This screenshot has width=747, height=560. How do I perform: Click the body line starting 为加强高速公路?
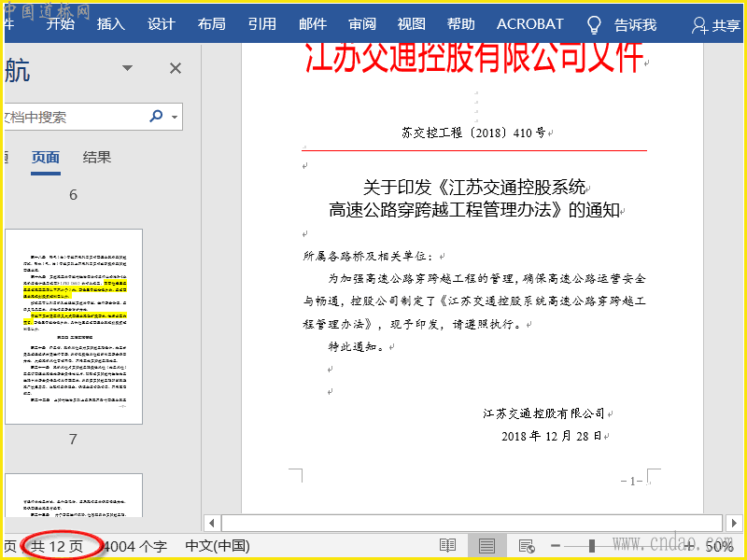486,278
